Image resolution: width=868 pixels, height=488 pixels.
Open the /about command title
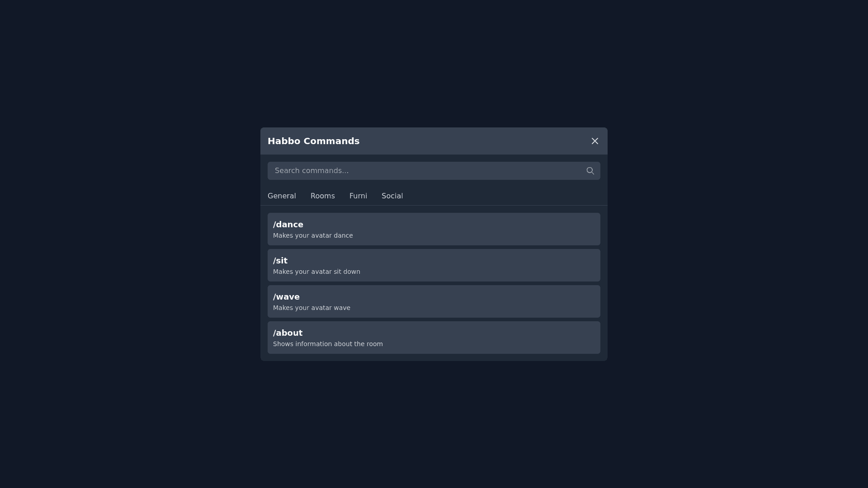[x=288, y=333]
